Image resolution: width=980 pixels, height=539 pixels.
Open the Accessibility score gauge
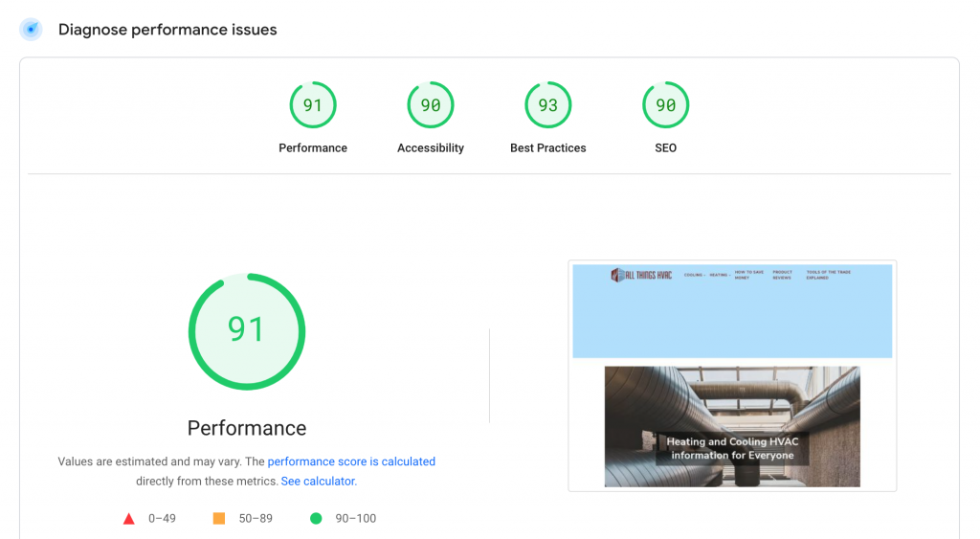point(431,105)
